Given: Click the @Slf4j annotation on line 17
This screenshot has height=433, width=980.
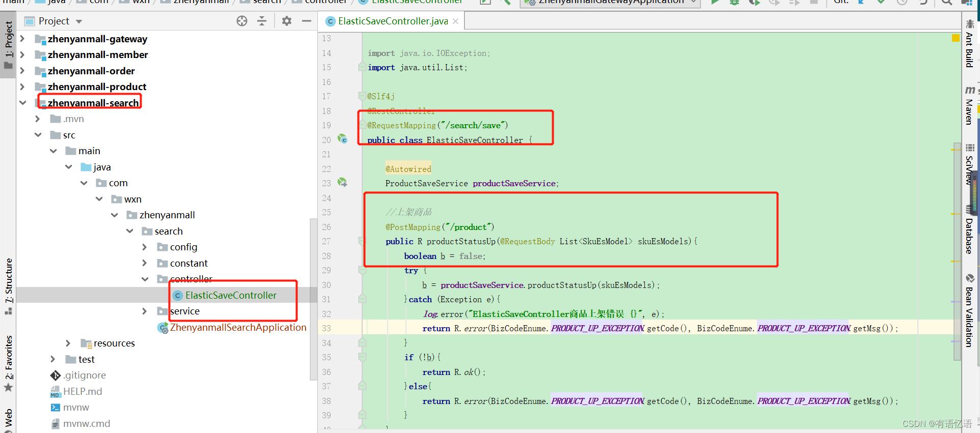Looking at the screenshot, I should [381, 96].
